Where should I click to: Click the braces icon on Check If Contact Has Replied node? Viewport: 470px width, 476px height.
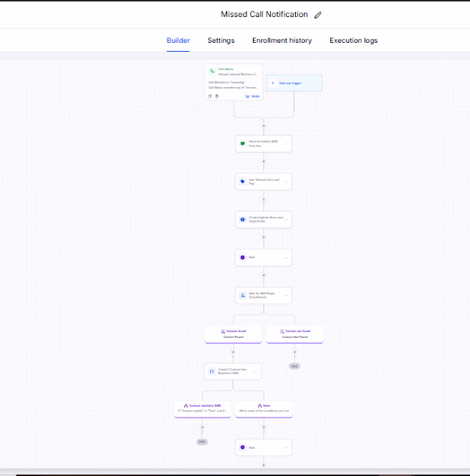(212, 371)
